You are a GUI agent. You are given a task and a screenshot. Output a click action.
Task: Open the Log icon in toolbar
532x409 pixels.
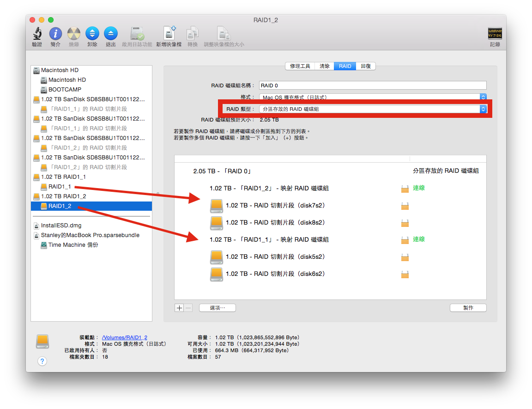(495, 34)
